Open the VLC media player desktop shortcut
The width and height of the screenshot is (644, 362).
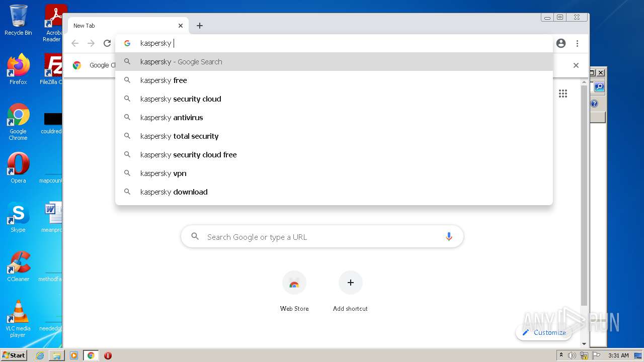click(18, 319)
